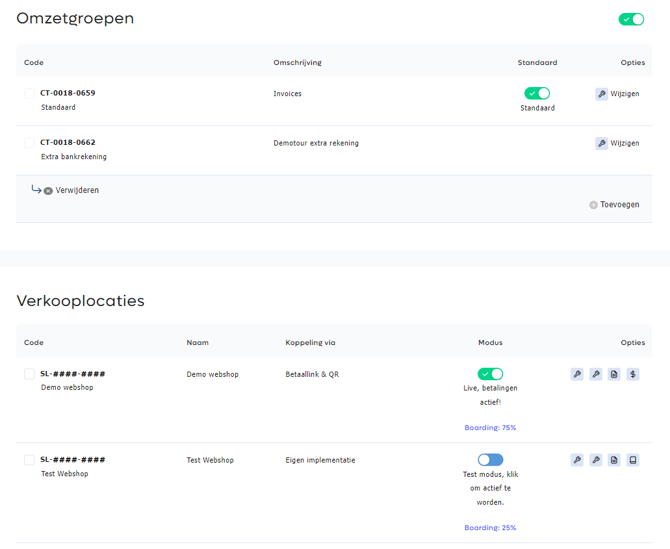Click the second wrench icon for Test Webshop
Screen dimensions: 670x549
(x=596, y=460)
